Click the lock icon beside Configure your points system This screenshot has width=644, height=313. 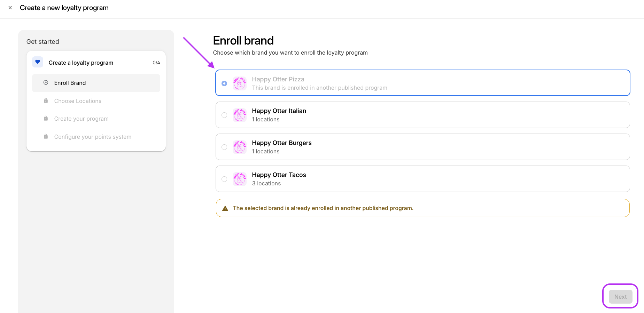[x=46, y=137]
